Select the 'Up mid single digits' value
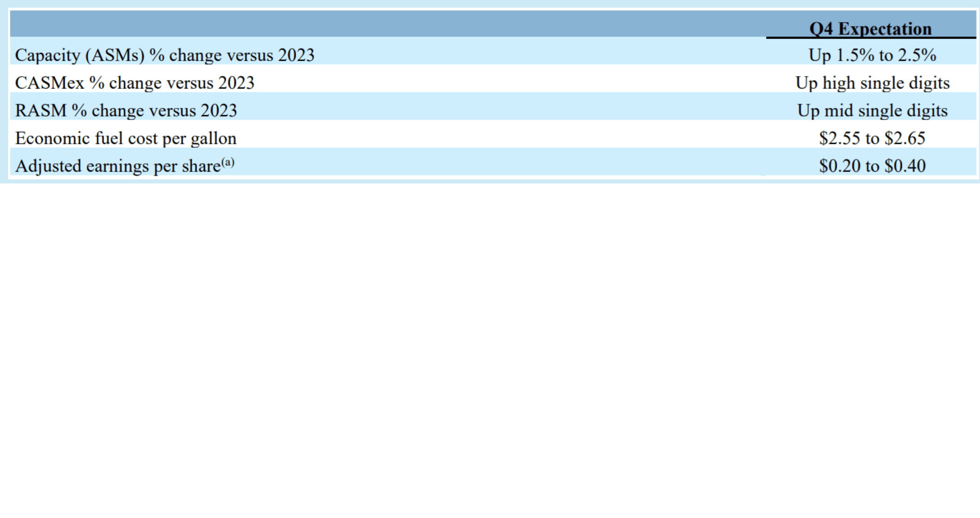This screenshot has width=980, height=518. click(872, 111)
